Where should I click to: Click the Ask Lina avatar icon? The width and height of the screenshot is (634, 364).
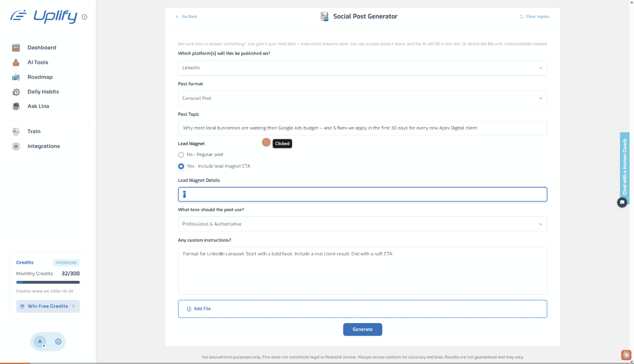(x=16, y=106)
